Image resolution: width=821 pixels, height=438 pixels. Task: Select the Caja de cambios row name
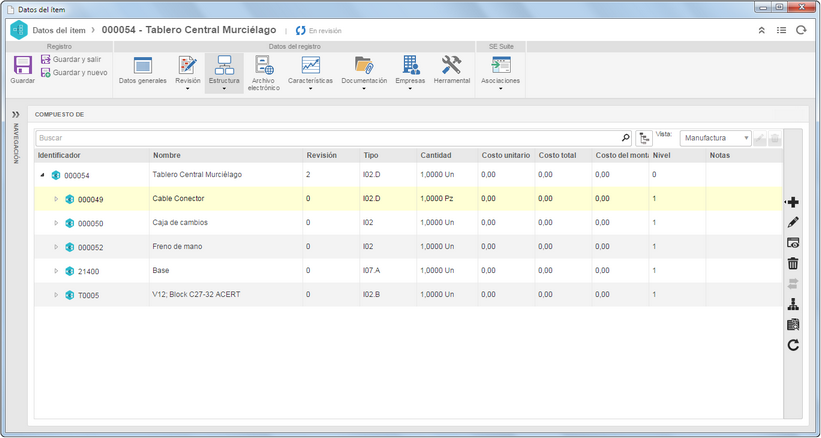180,222
